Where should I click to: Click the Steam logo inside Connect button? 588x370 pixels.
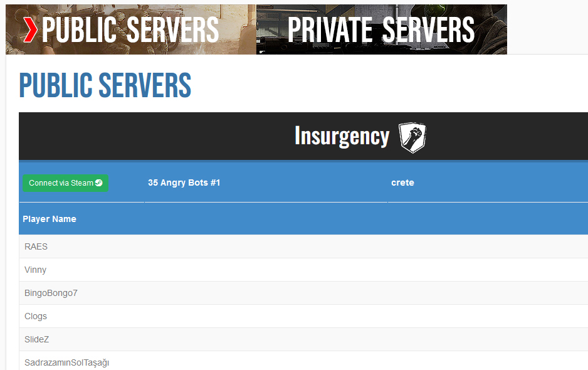click(98, 183)
